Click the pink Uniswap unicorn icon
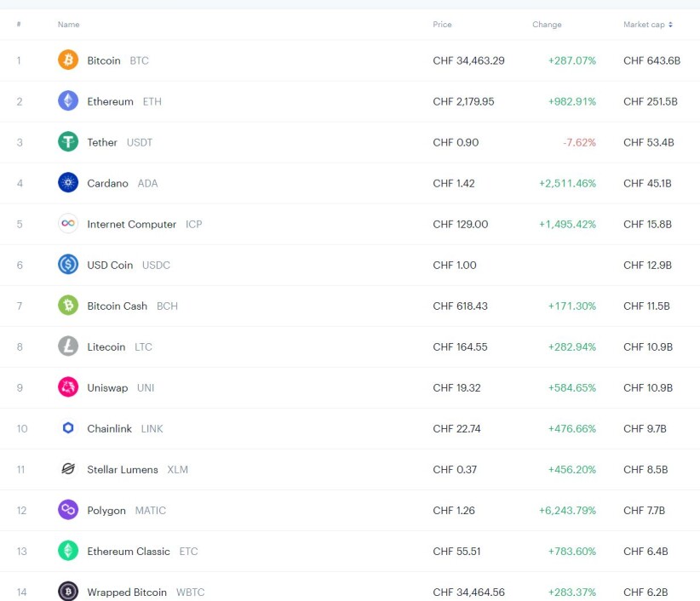The image size is (700, 601). pos(68,387)
